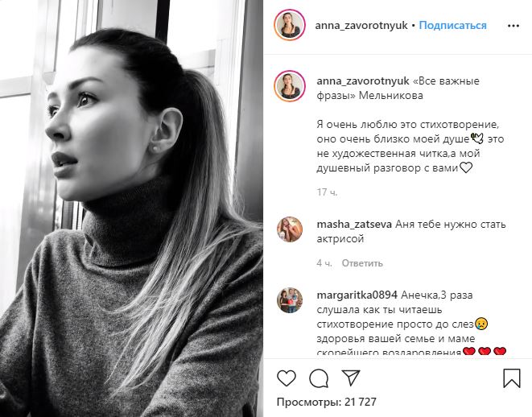This screenshot has width=532, height=417.
Task: Open caption username anna_zavorotnyuk link
Action: (x=363, y=81)
